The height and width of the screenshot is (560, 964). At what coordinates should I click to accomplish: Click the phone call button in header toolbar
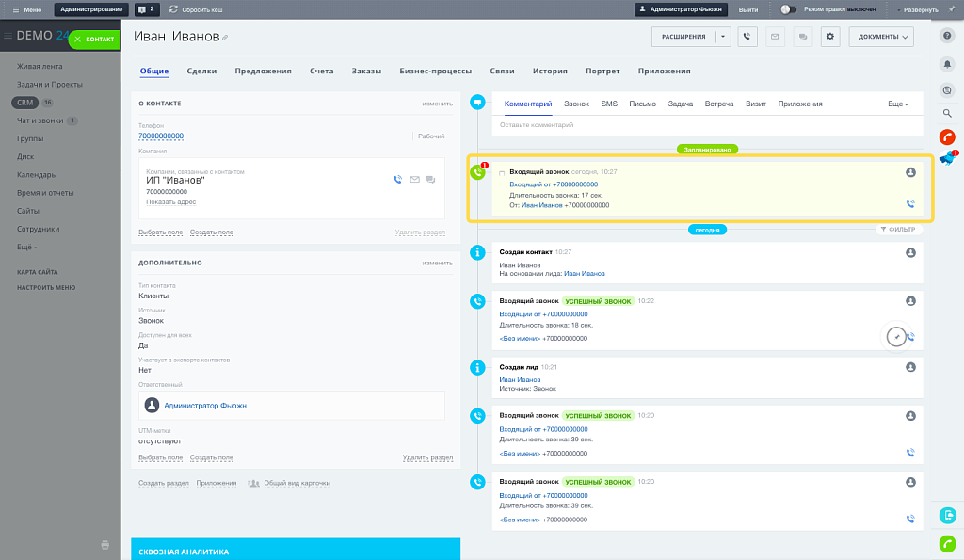pyautogui.click(x=748, y=37)
